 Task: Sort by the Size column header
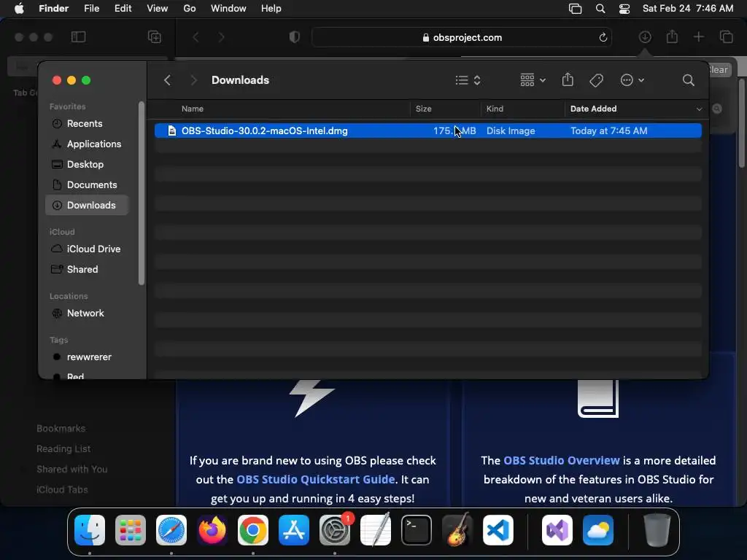pyautogui.click(x=424, y=109)
